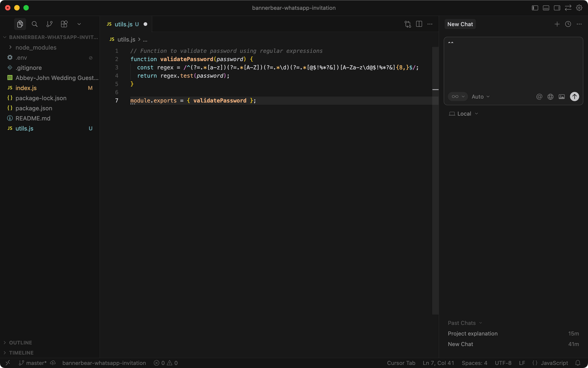588x368 pixels.
Task: Split the editor into two panes
Action: [419, 24]
